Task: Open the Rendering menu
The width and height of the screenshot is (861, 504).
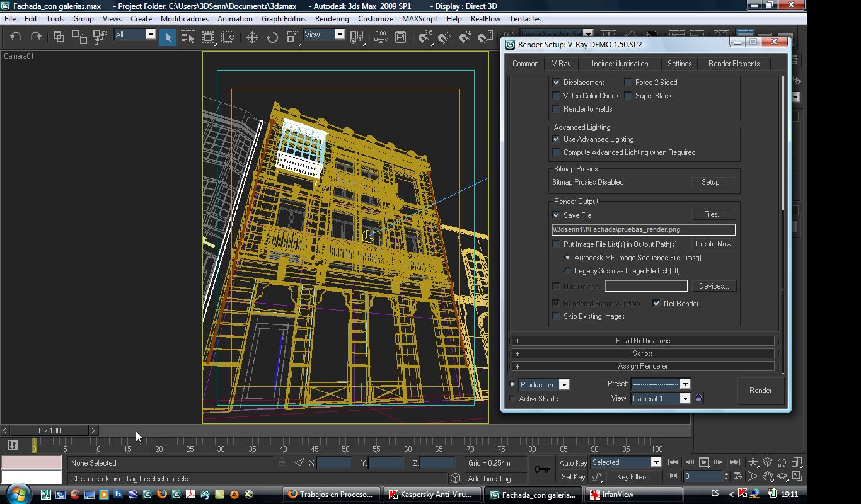Action: click(332, 19)
